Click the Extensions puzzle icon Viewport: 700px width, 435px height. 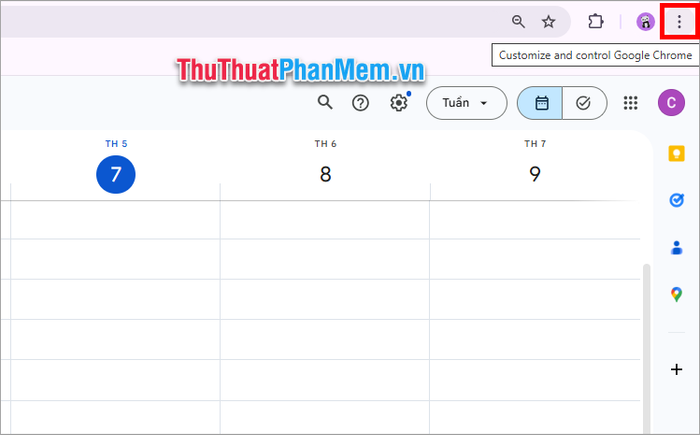coord(596,21)
